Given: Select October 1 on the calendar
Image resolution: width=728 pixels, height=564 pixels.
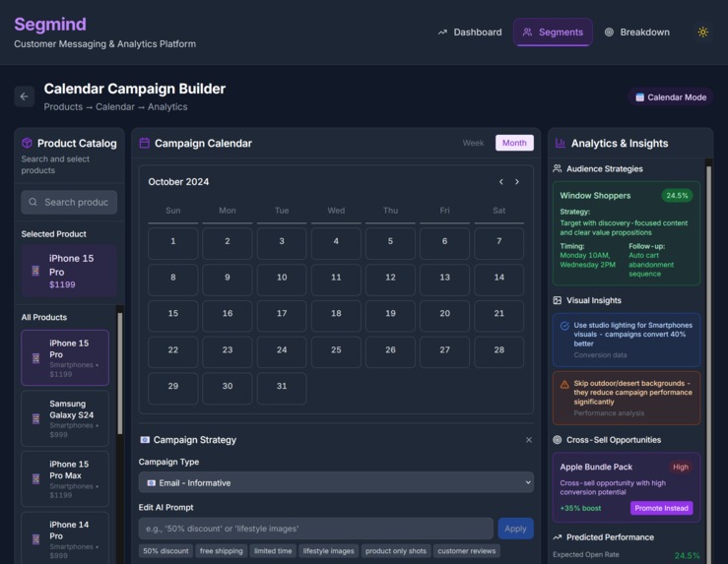Looking at the screenshot, I should coord(173,243).
